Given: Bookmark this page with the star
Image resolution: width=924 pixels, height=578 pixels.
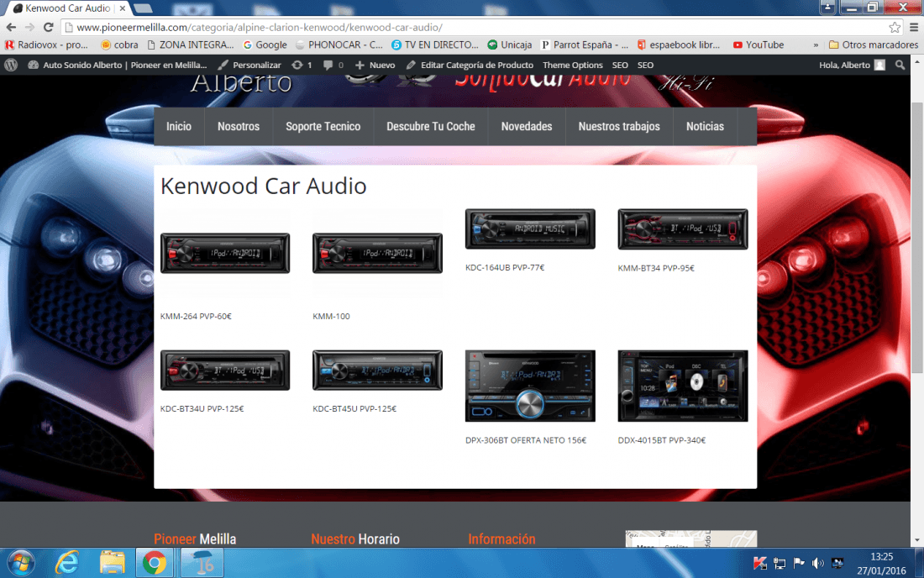Looking at the screenshot, I should pos(895,27).
